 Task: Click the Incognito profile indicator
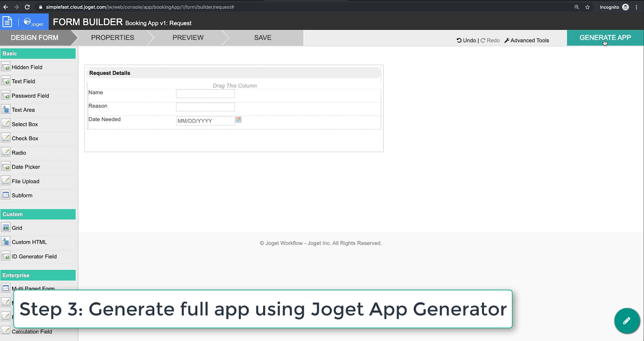pos(614,7)
